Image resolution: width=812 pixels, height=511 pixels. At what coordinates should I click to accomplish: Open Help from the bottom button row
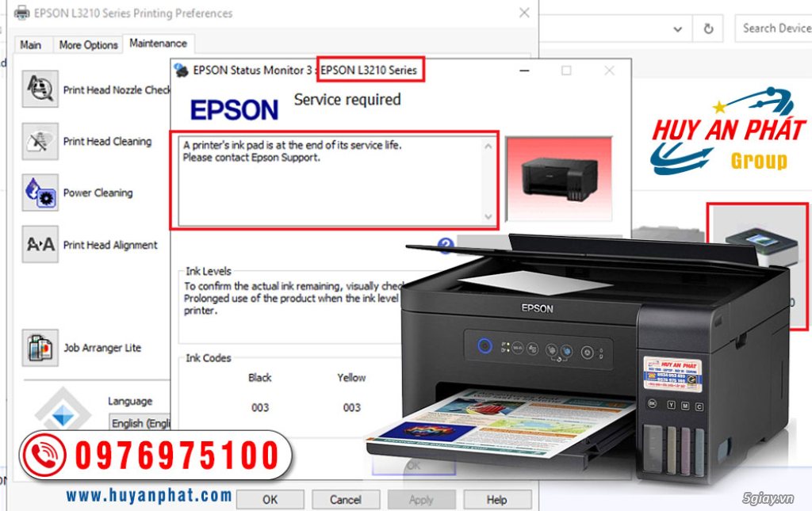tap(497, 499)
